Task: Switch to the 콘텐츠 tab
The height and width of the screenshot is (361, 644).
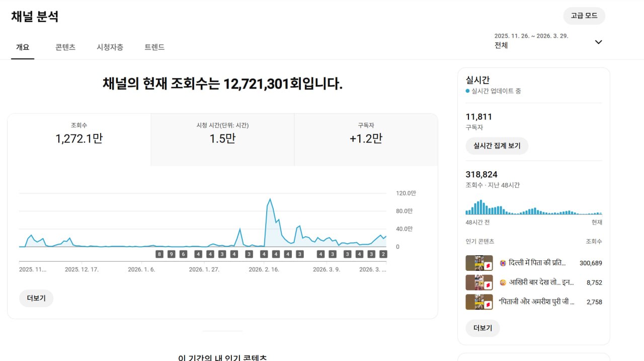Action: (x=65, y=47)
